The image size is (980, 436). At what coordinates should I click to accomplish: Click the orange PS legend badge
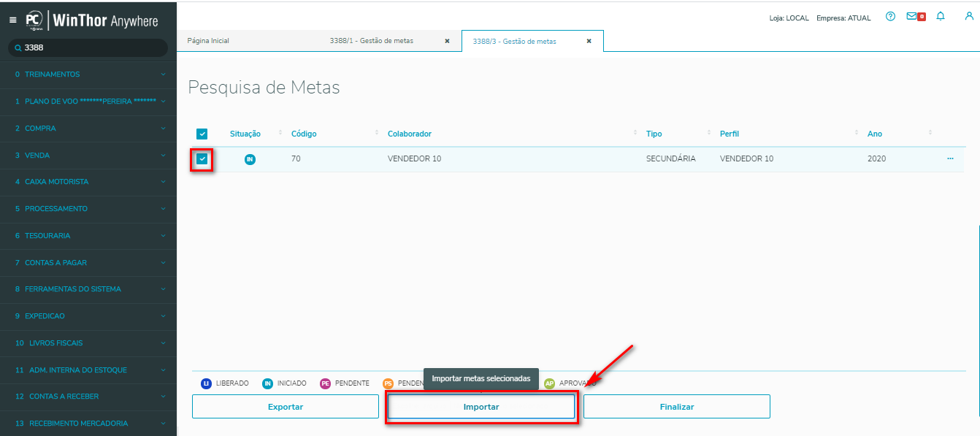(x=388, y=383)
